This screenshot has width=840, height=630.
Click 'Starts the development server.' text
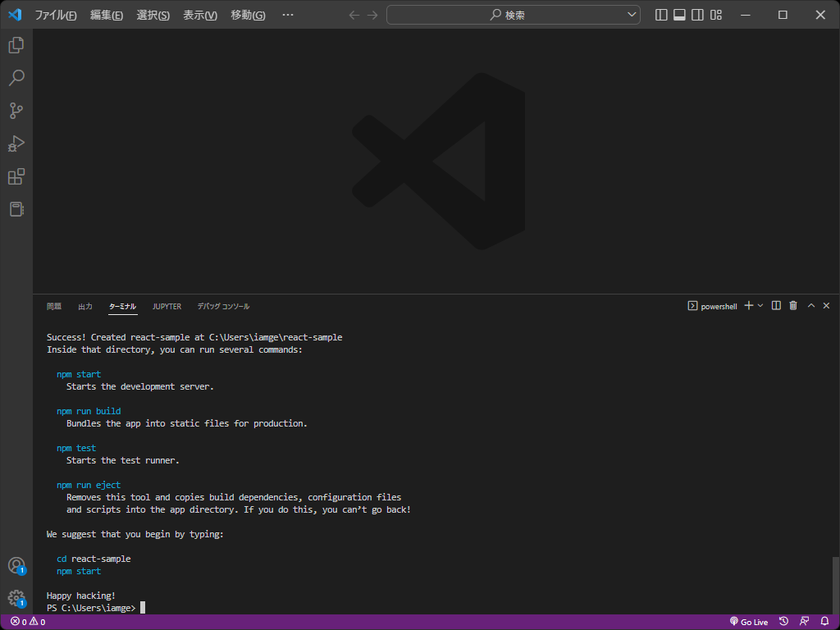click(x=139, y=386)
